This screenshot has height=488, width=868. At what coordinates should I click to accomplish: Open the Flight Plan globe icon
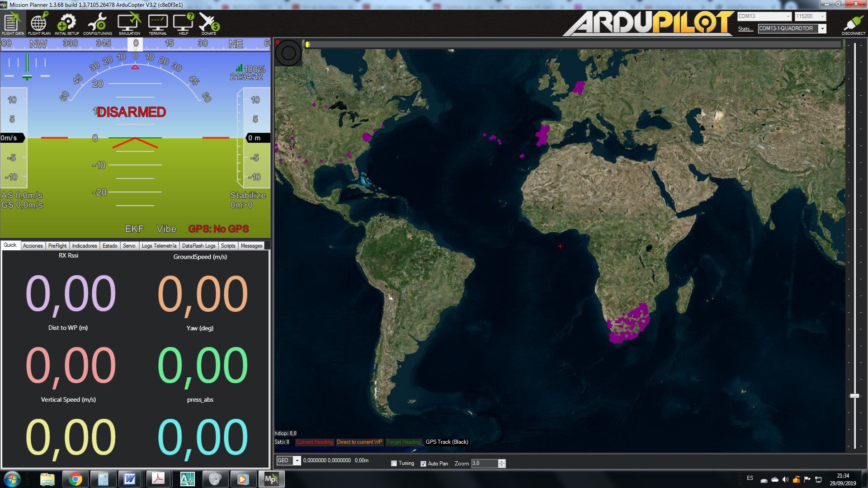(39, 23)
